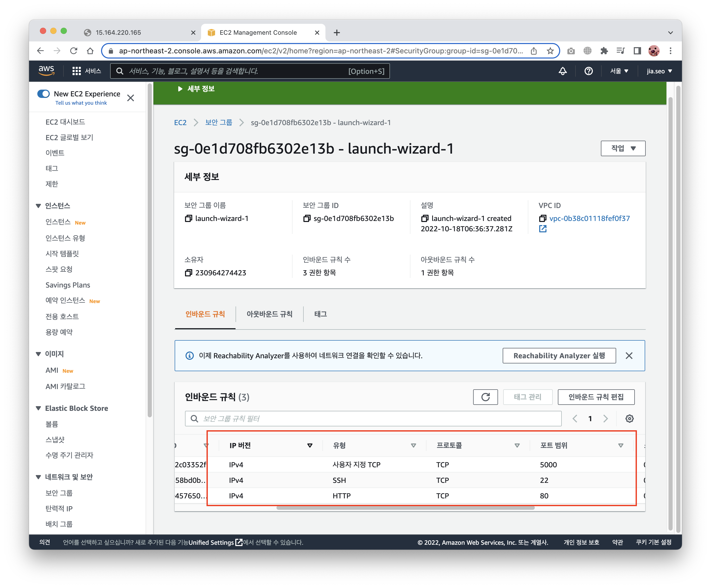Viewport: 711px width, 588px height.
Task: Dismiss the Reachability Analyzer info banner
Action: pos(629,355)
